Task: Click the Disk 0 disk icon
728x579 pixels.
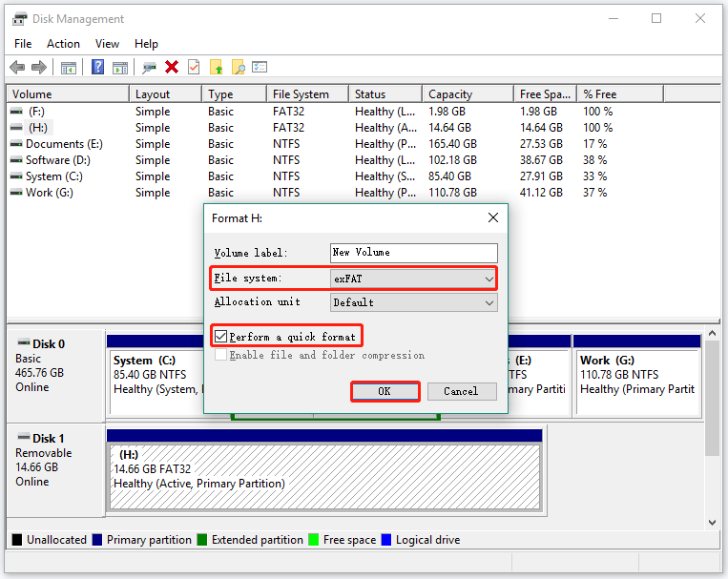Action: point(24,342)
